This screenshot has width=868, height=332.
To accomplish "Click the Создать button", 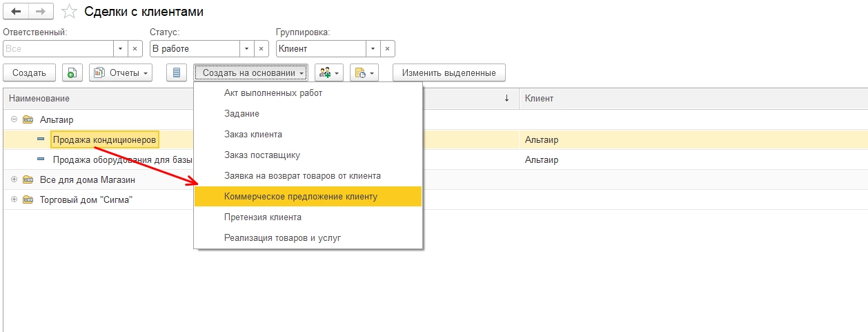I will tap(29, 72).
